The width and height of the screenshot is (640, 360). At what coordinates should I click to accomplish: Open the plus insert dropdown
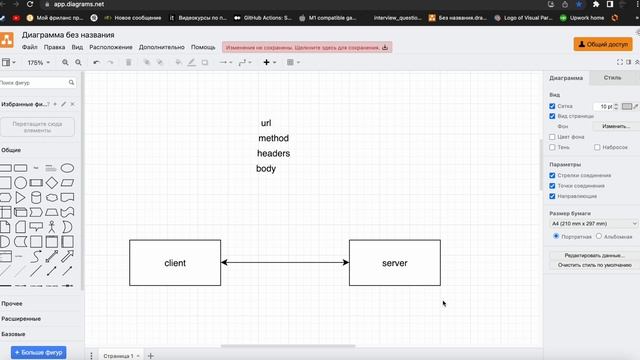point(270,62)
